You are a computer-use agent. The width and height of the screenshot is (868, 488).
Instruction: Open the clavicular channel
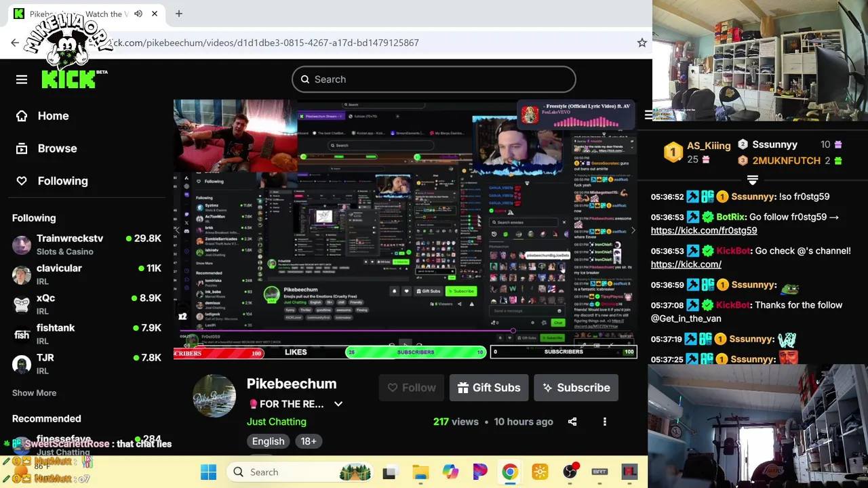coord(87,274)
